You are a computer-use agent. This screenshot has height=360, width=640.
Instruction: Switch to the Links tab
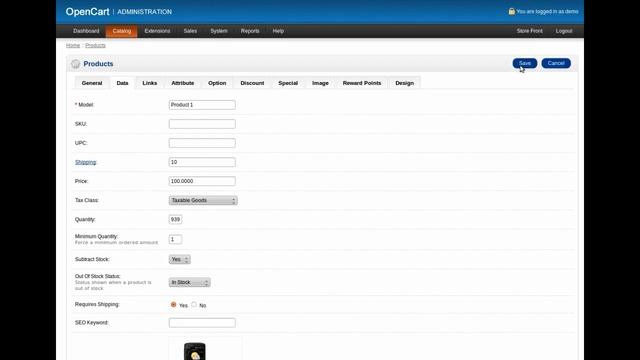coord(150,83)
